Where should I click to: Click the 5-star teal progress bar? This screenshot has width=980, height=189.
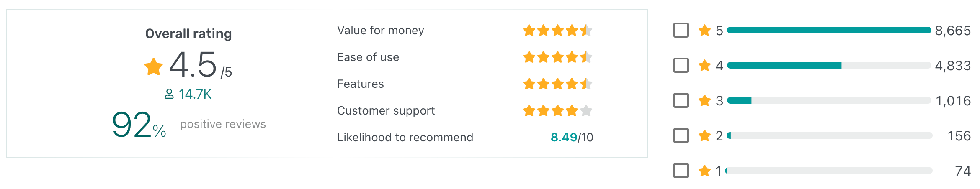click(x=830, y=30)
